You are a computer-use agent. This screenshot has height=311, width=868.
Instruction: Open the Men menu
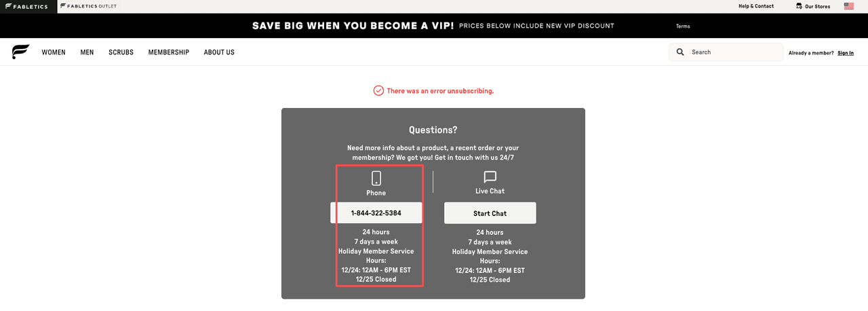87,52
